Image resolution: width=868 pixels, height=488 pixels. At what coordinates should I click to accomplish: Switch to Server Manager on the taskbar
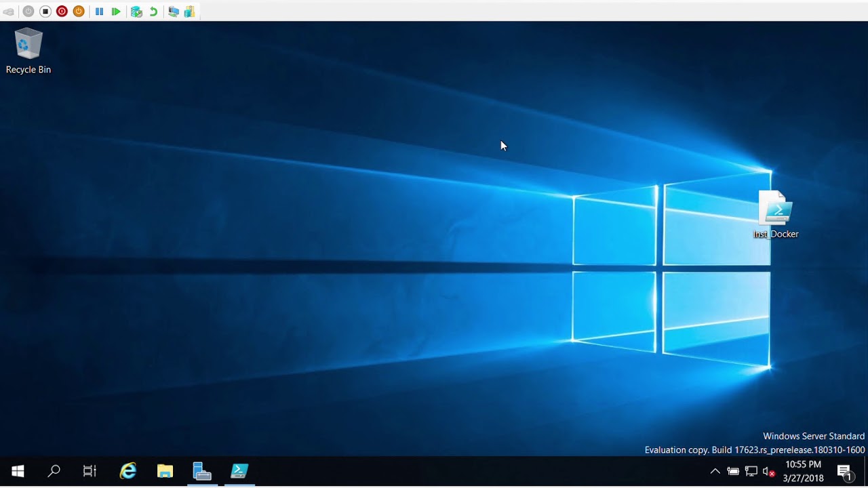(x=202, y=471)
